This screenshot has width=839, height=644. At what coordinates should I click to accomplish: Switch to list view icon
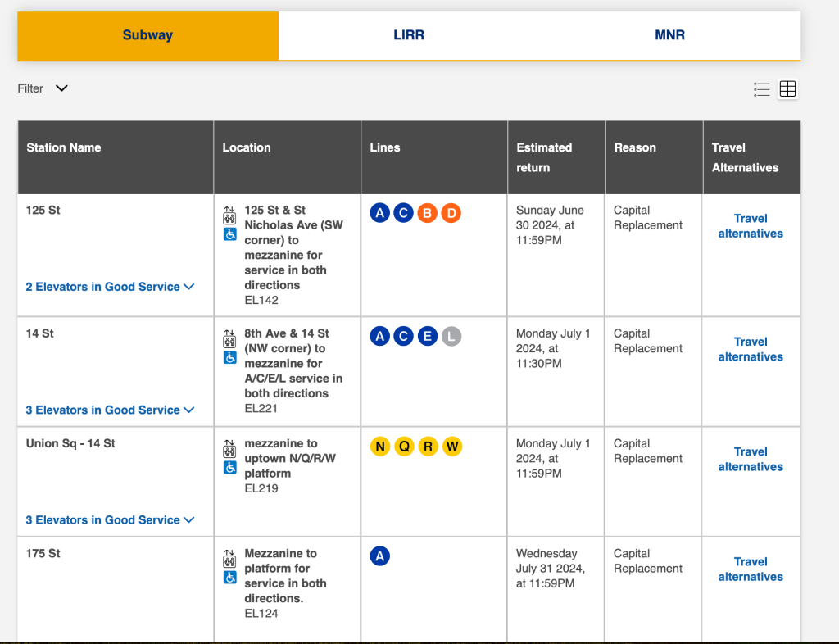pos(762,89)
